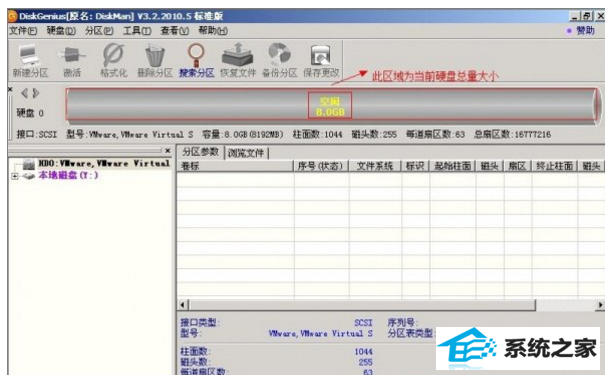Select the 激活 toolbar icon
Screen dimensions: 605x375
(72, 61)
